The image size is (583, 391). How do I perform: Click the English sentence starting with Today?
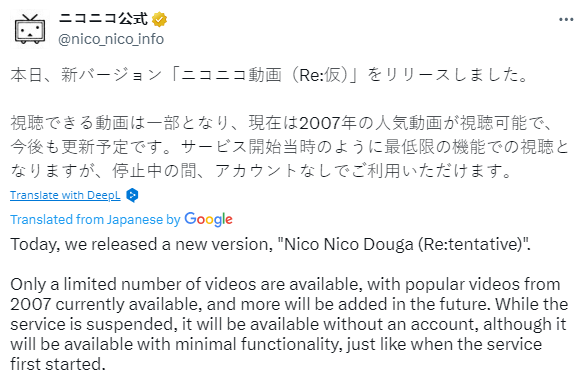click(x=270, y=245)
